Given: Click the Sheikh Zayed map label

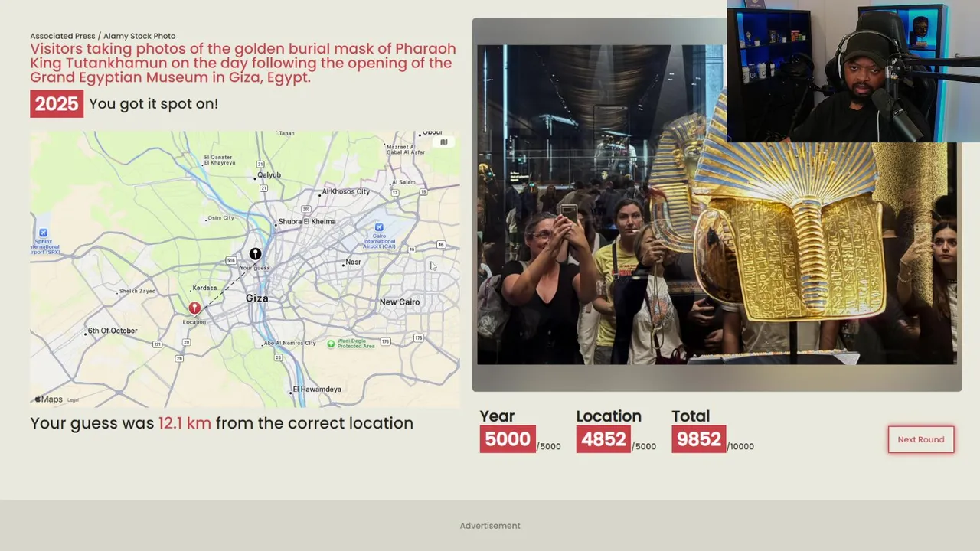Looking at the screenshot, I should 138,291.
